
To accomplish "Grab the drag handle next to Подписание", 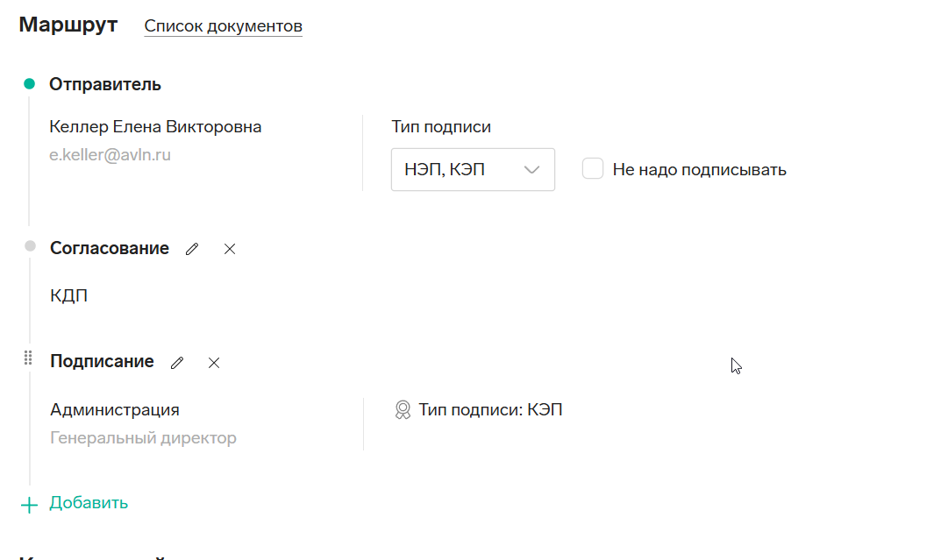I will tap(28, 358).
